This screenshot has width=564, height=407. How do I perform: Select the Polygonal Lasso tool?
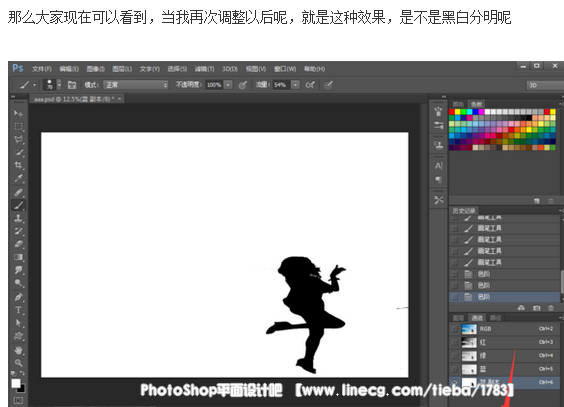(18, 140)
